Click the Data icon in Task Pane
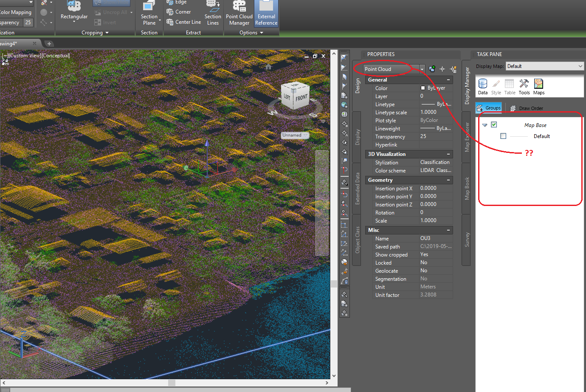Viewport: 586px width, 392px height. pyautogui.click(x=483, y=87)
